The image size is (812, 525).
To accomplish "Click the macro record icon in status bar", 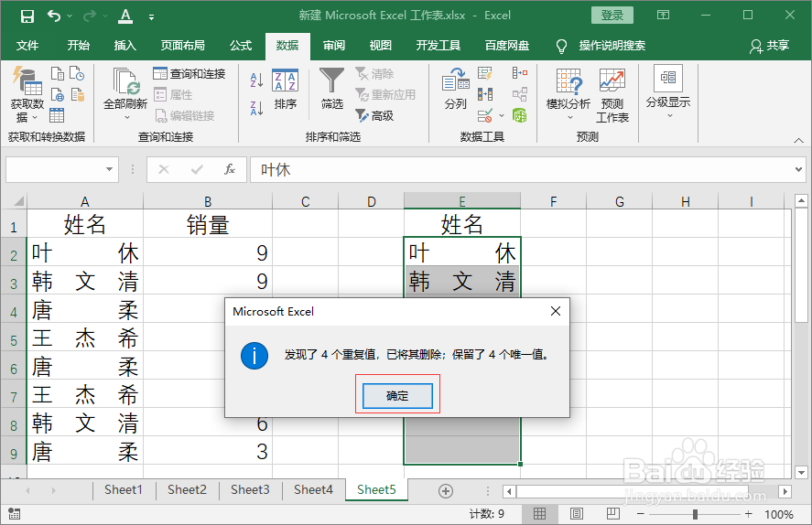I will point(14,514).
